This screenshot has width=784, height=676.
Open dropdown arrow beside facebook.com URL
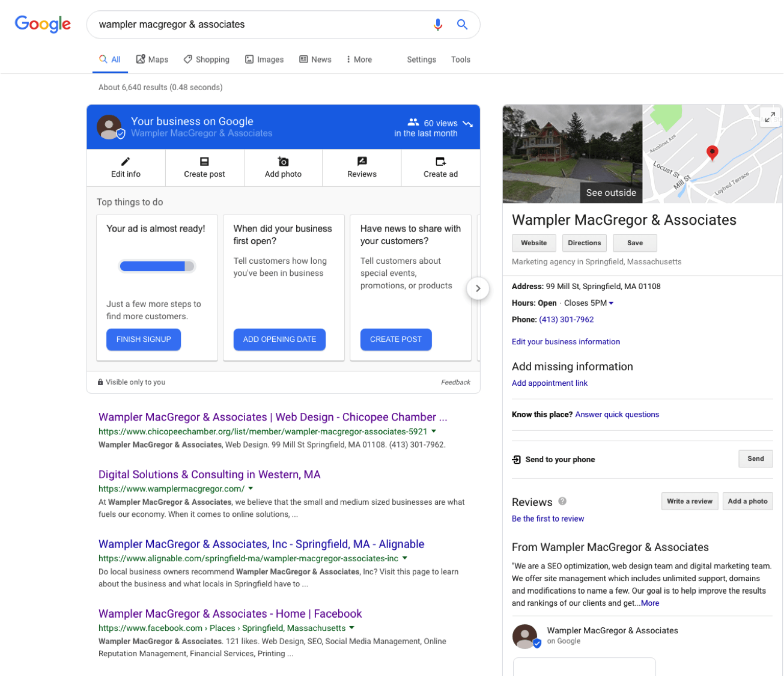point(351,628)
